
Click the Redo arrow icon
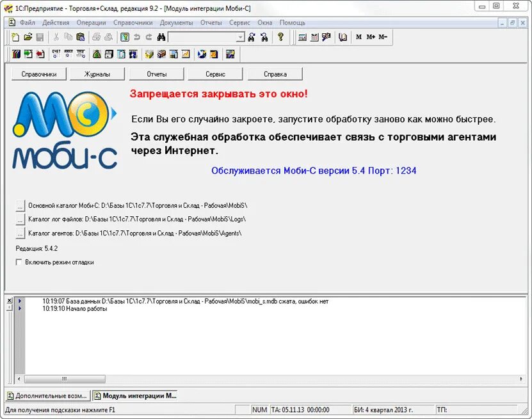(149, 37)
